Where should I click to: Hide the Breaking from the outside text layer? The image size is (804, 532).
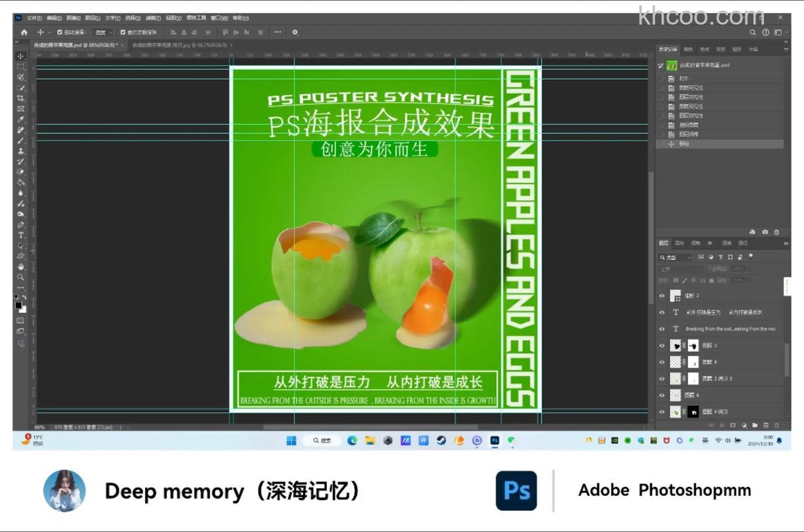662,329
